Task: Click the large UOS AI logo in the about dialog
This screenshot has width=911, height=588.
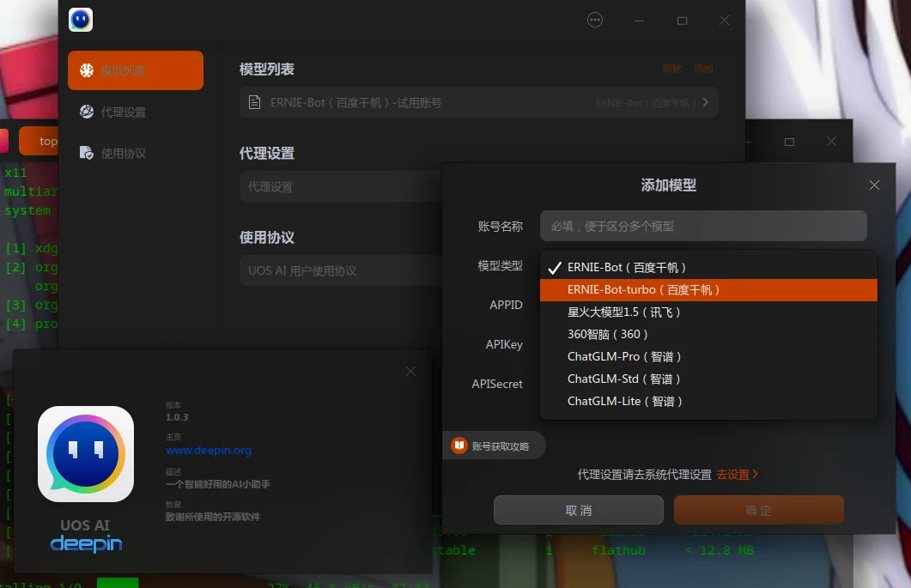Action: point(86,454)
